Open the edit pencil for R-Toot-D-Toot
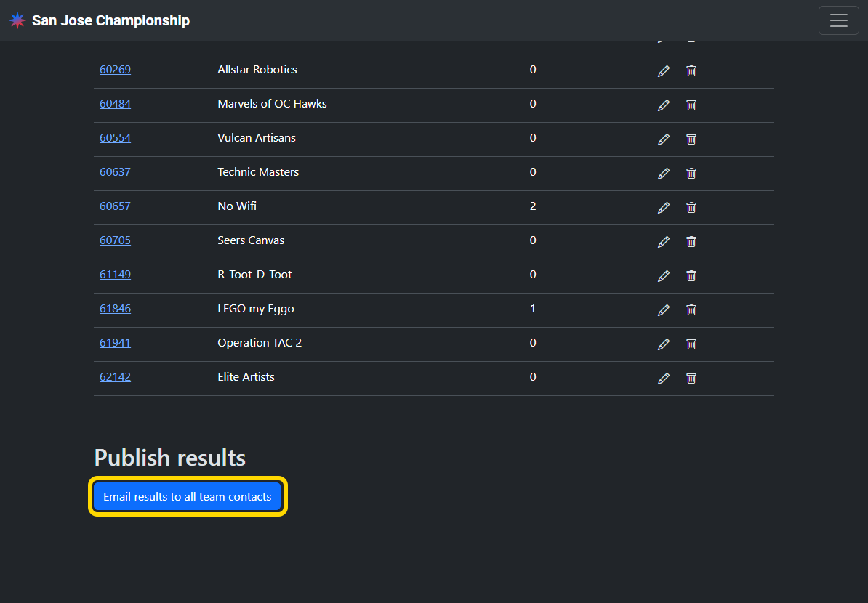868x603 pixels. point(663,276)
